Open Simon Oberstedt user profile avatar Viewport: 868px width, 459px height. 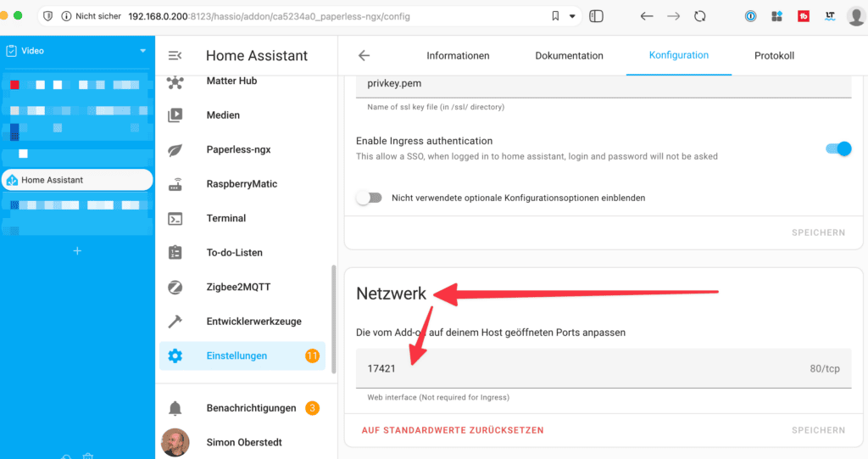(175, 442)
